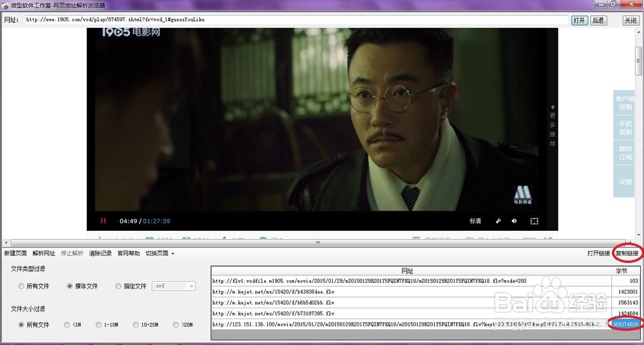Select 所有文件 under file type filter
The image size is (644, 345).
[x=33, y=286]
